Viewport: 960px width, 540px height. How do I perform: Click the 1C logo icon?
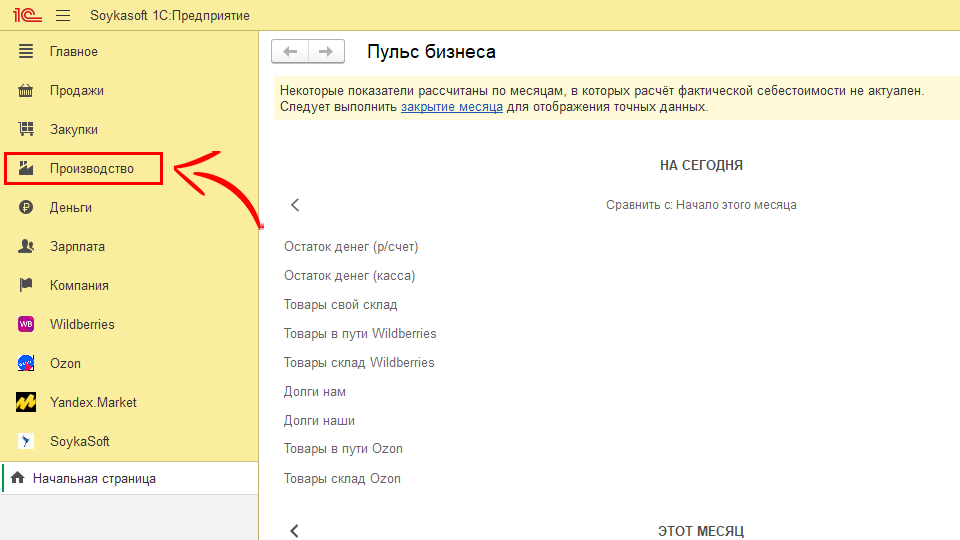tap(25, 16)
